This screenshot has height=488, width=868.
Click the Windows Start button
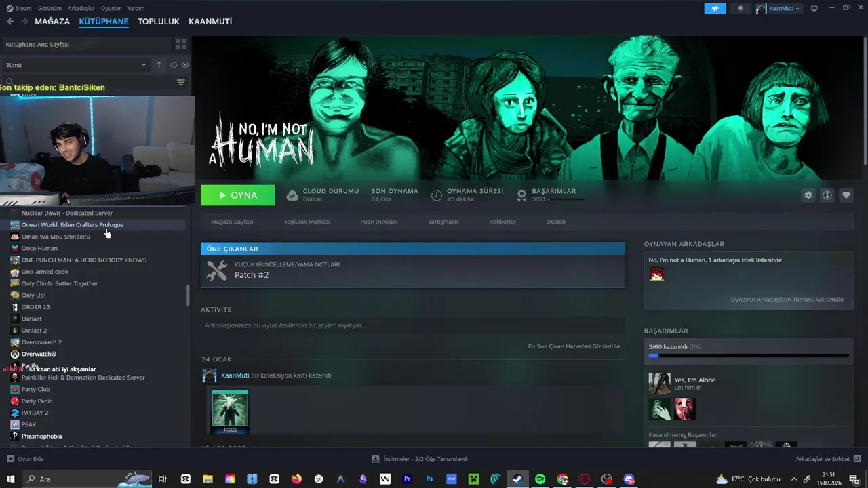click(x=10, y=479)
